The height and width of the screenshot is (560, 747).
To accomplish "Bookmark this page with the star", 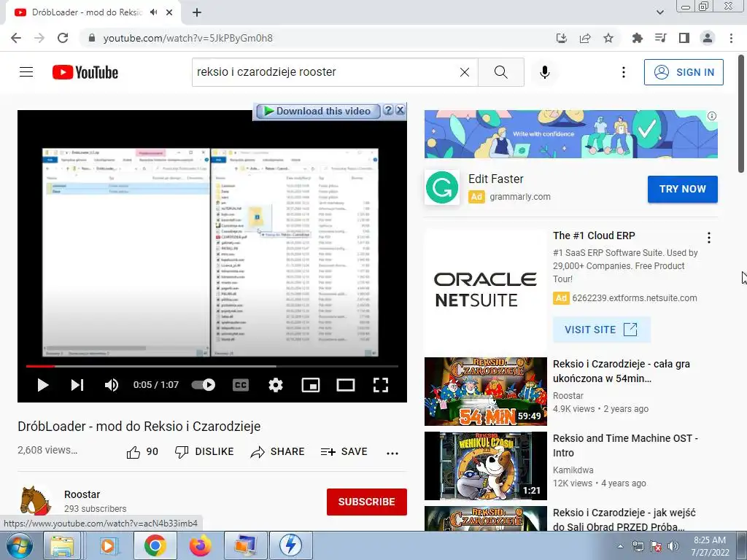I will (x=608, y=38).
